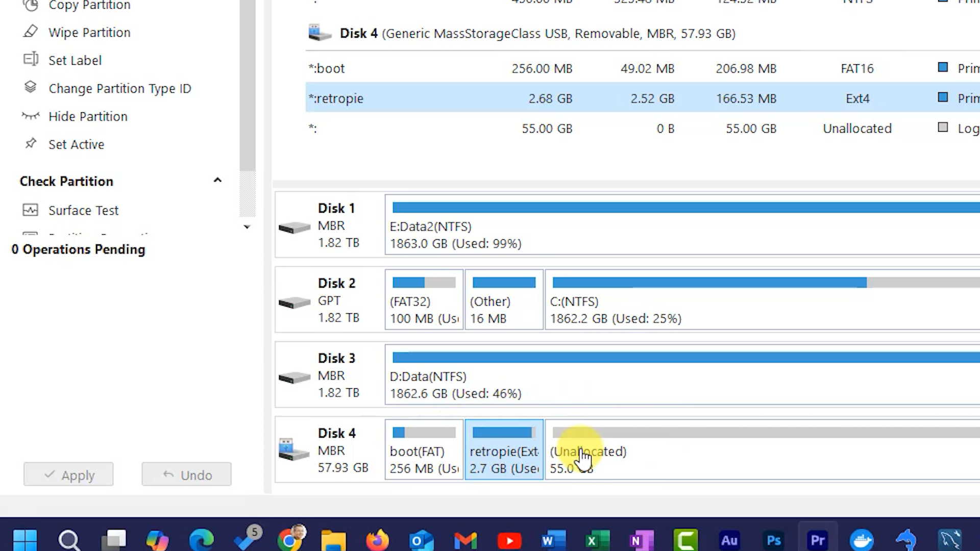Image resolution: width=980 pixels, height=551 pixels.
Task: Open the Windows Start menu
Action: [25, 539]
